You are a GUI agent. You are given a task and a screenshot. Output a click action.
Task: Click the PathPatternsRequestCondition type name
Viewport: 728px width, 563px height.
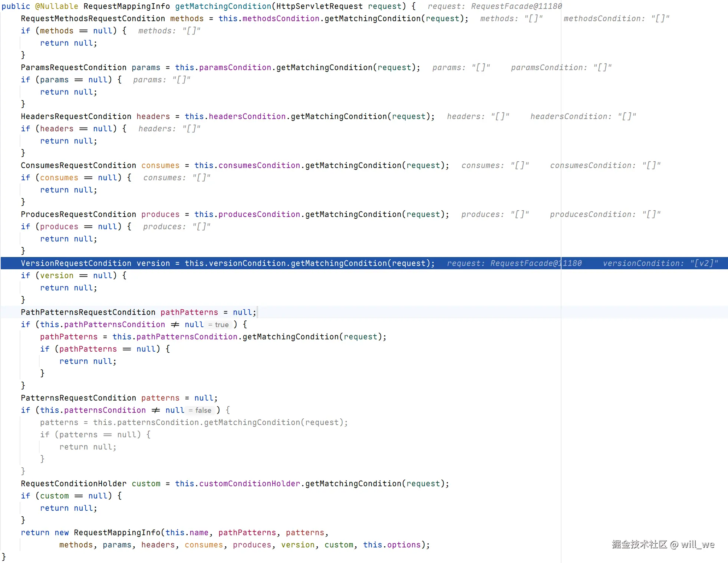pos(88,312)
